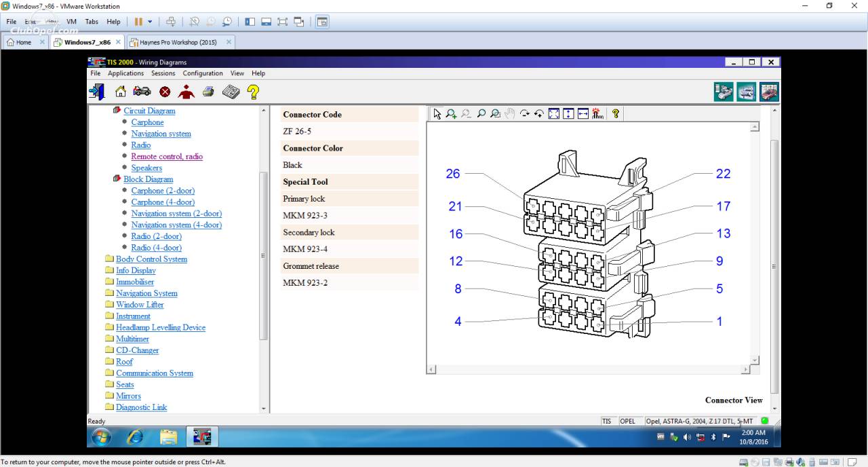Open Navigation system circuit diagram link
The width and height of the screenshot is (868, 467).
click(x=161, y=134)
